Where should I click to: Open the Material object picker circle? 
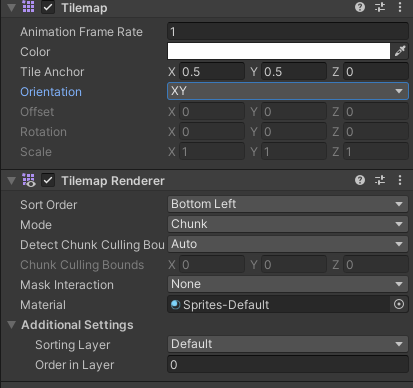[399, 304]
